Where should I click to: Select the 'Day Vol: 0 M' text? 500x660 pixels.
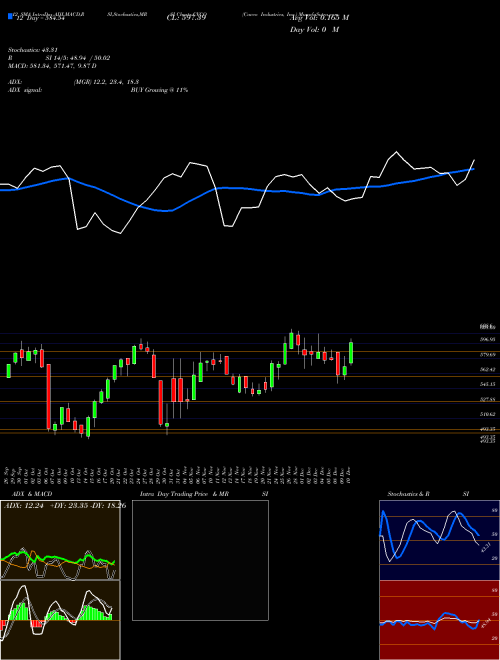[314, 29]
